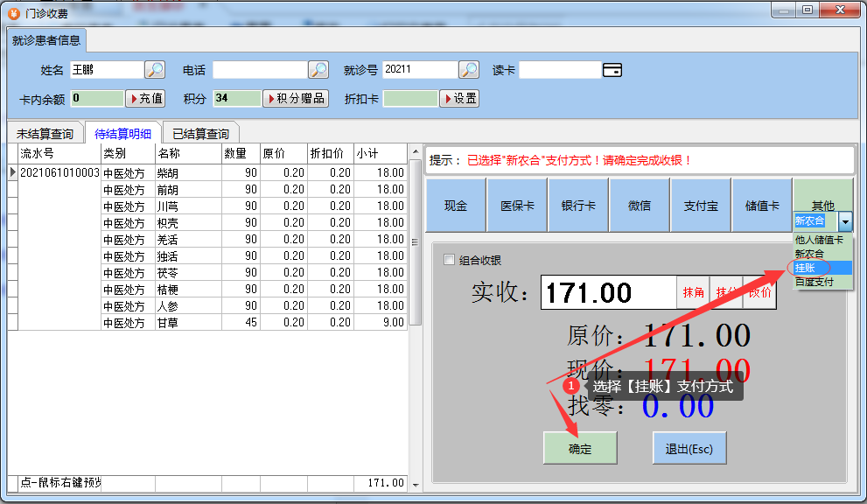This screenshot has width=867, height=504.
Task: Click the card reader icon beside 读卡
Action: pyautogui.click(x=612, y=70)
